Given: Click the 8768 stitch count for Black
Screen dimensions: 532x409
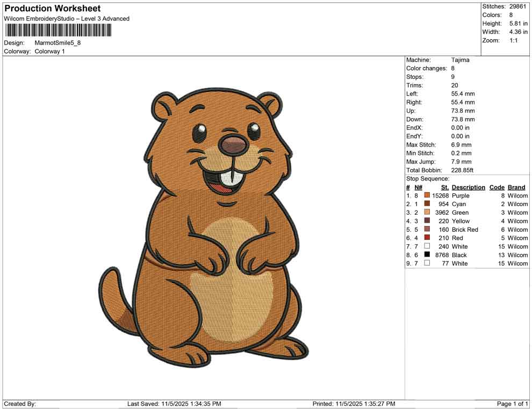Looking at the screenshot, I should [x=442, y=255].
